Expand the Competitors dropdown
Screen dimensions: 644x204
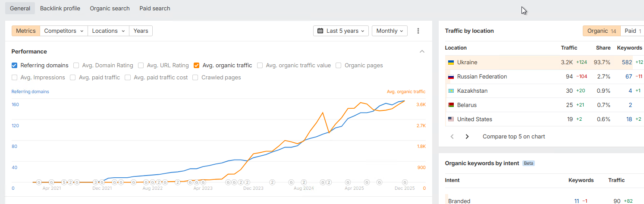64,31
